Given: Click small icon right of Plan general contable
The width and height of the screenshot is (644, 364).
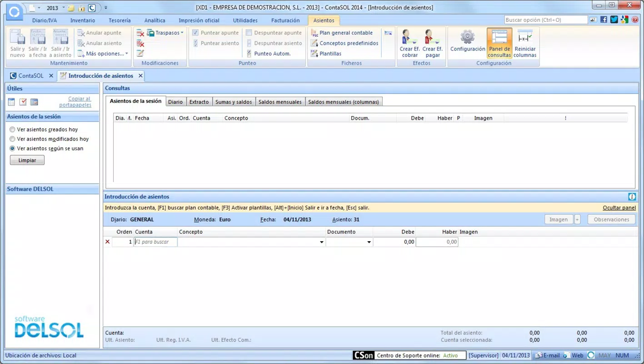Looking at the screenshot, I should click(x=388, y=33).
